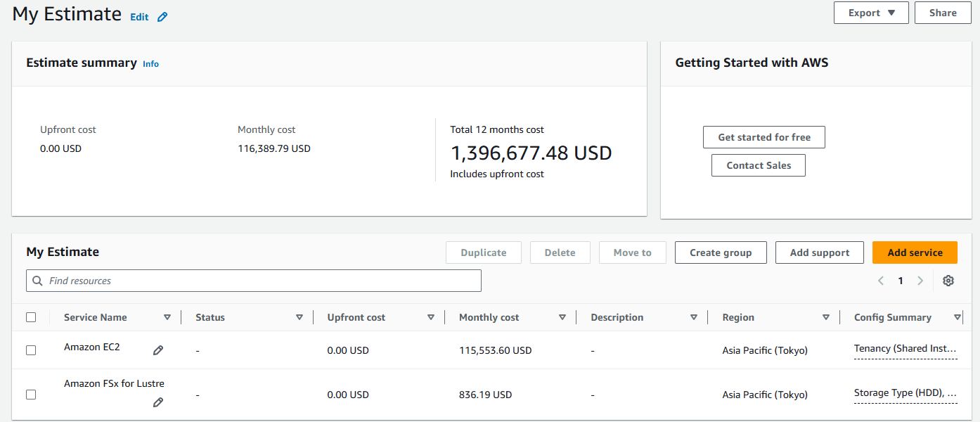Click the edit pencil for Amazon EC2
The image size is (980, 422).
pos(158,350)
